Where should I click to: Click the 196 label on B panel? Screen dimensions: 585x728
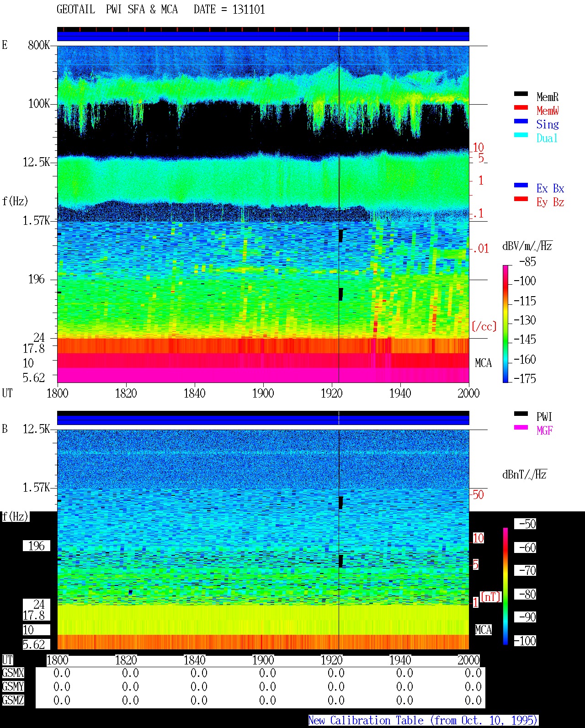[x=37, y=546]
